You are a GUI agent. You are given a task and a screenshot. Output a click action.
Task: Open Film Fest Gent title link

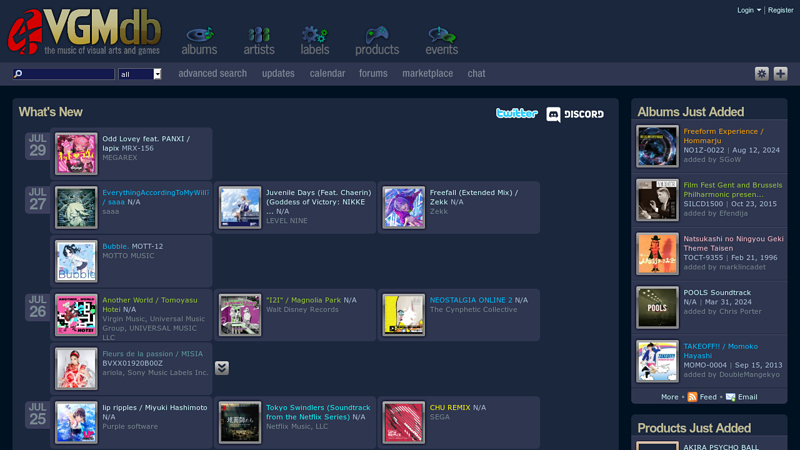click(733, 190)
